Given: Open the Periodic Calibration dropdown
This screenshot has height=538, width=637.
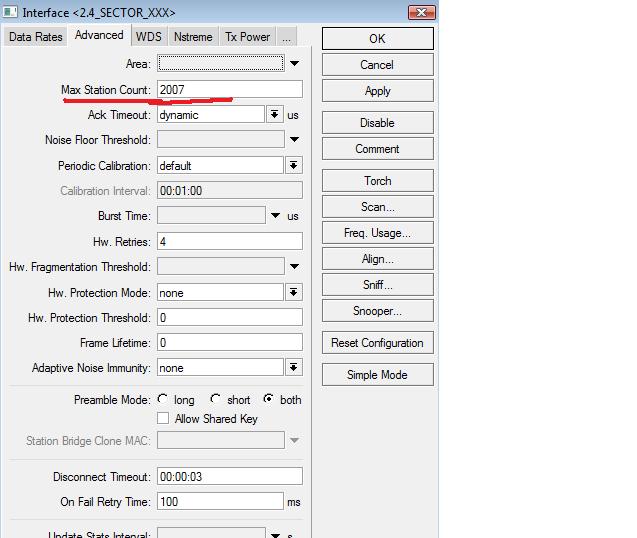Looking at the screenshot, I should (294, 165).
